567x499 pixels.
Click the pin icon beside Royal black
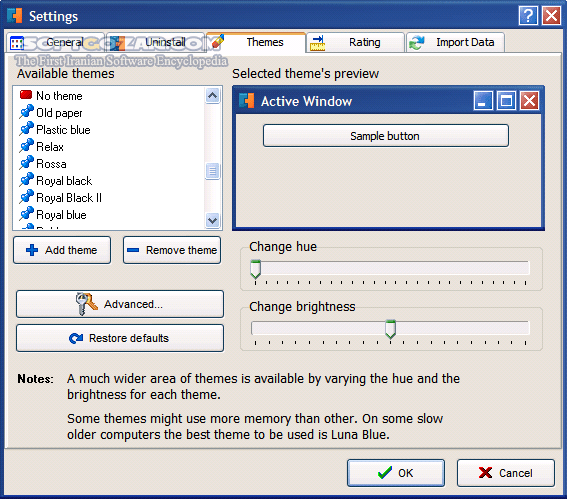[x=26, y=180]
